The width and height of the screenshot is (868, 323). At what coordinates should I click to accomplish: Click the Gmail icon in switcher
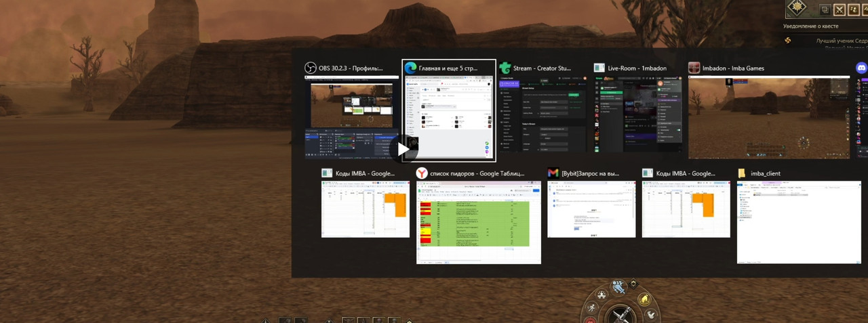(553, 174)
